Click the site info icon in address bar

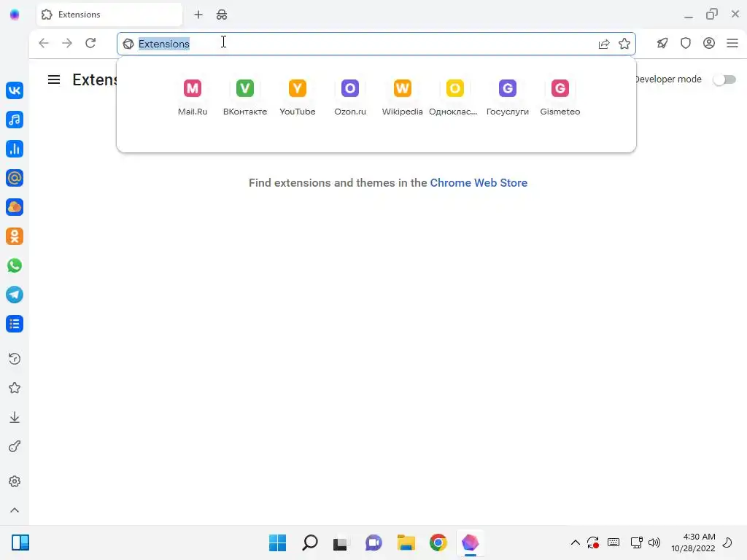click(128, 44)
